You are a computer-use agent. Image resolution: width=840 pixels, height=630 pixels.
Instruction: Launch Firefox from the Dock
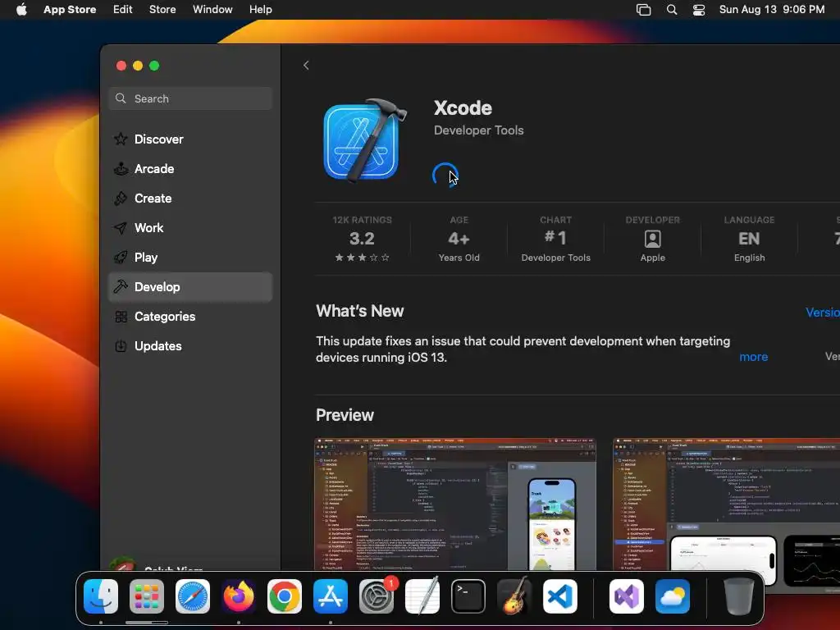(239, 596)
